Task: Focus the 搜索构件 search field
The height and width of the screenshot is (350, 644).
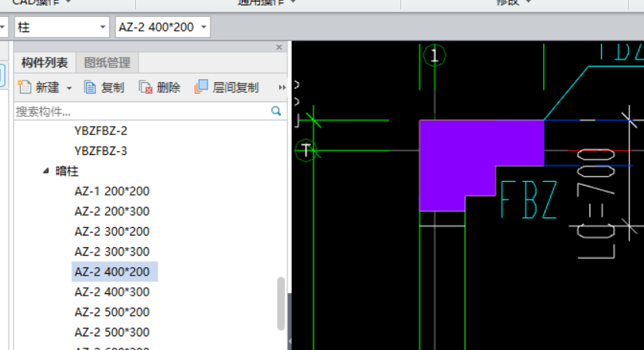Action: (x=142, y=111)
